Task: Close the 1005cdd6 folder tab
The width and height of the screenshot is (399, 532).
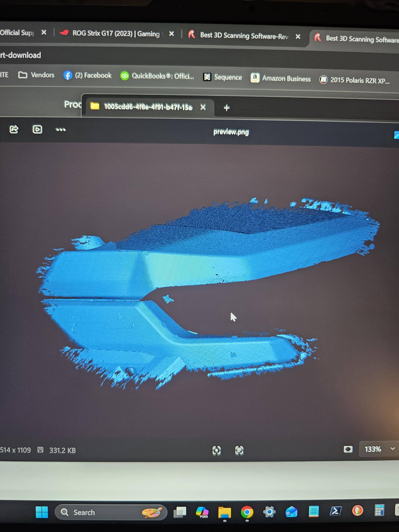Action: pyautogui.click(x=203, y=107)
